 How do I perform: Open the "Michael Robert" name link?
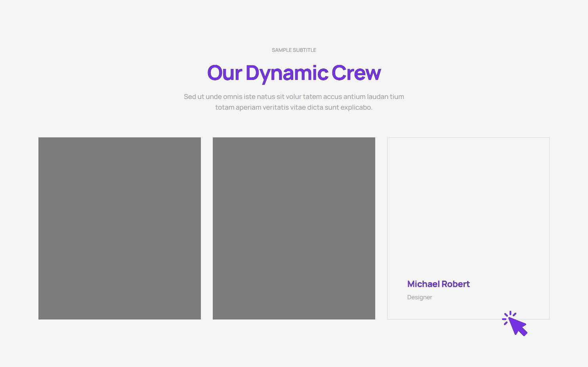coord(438,284)
